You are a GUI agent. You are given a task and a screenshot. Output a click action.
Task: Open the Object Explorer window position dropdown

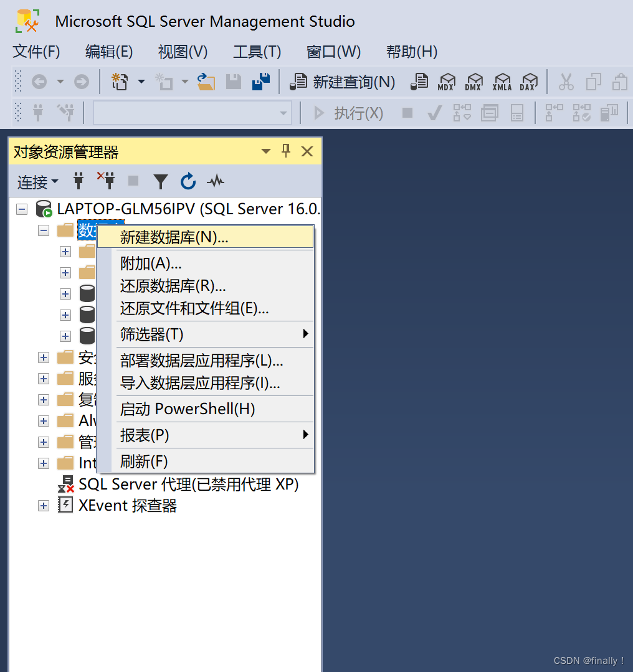266,151
